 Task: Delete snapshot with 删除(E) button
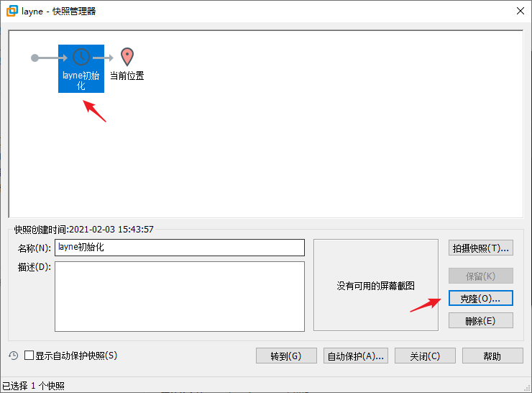click(x=480, y=321)
